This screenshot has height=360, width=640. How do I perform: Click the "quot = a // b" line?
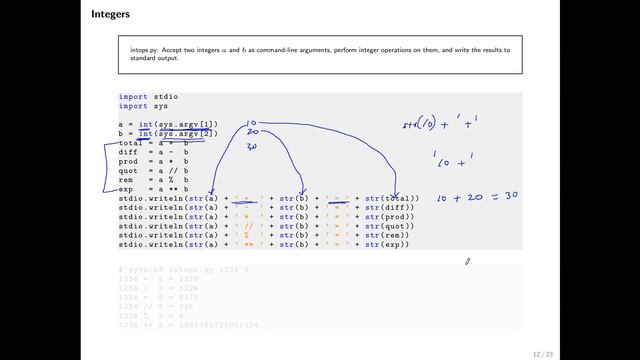[x=153, y=171]
